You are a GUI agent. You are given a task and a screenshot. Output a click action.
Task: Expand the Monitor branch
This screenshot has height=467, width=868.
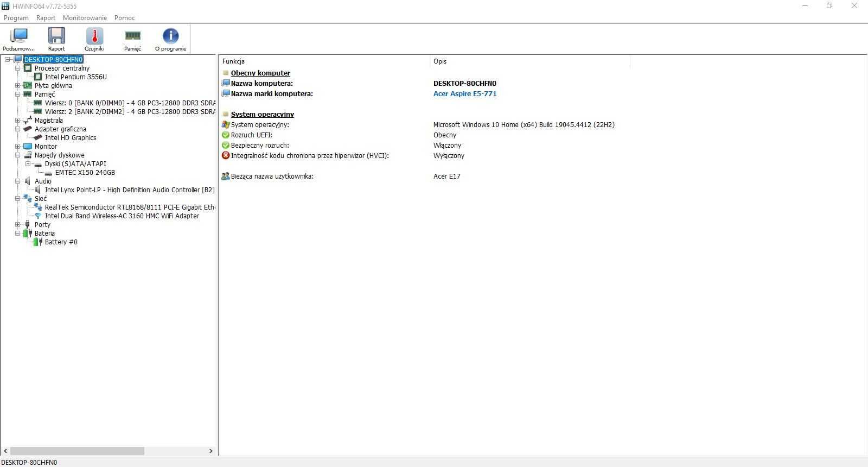(17, 147)
